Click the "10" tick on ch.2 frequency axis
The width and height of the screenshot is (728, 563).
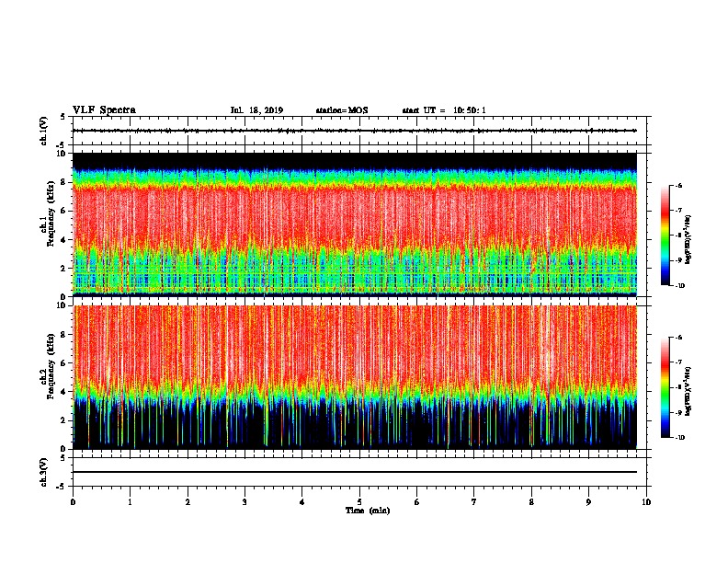coord(63,305)
